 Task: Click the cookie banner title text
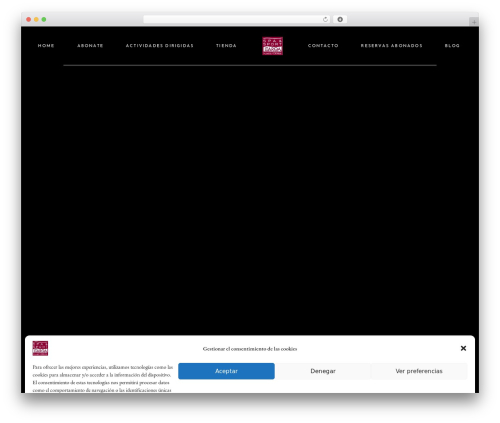pyautogui.click(x=250, y=349)
